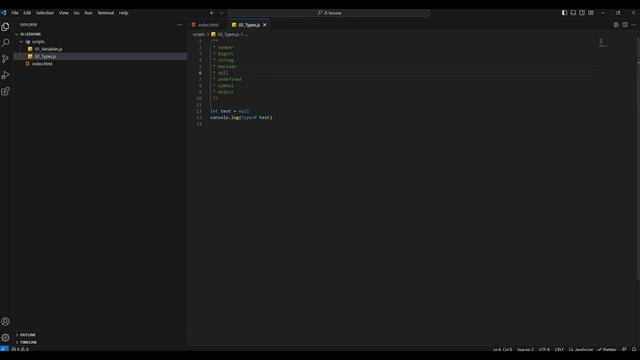This screenshot has height=360, width=640.
Task: Click the Explorer views and more actions ellipsis
Action: pyautogui.click(x=180, y=25)
